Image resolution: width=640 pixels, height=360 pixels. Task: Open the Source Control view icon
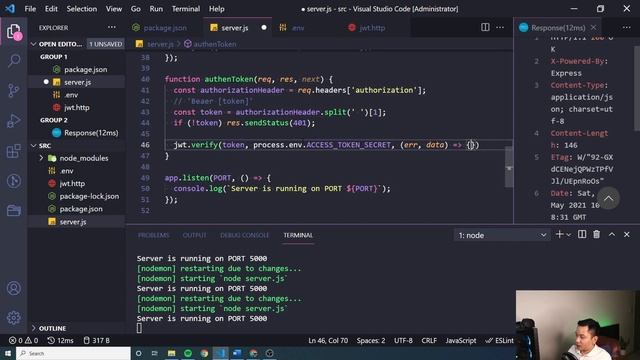14,90
